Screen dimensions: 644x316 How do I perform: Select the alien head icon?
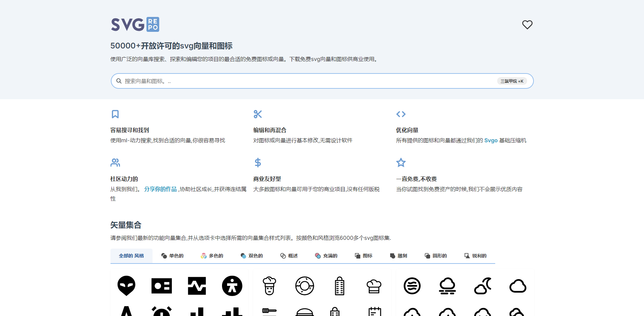click(126, 286)
